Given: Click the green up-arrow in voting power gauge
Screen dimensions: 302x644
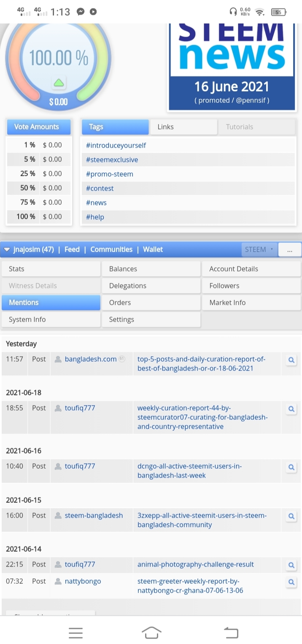Looking at the screenshot, I should (x=59, y=83).
